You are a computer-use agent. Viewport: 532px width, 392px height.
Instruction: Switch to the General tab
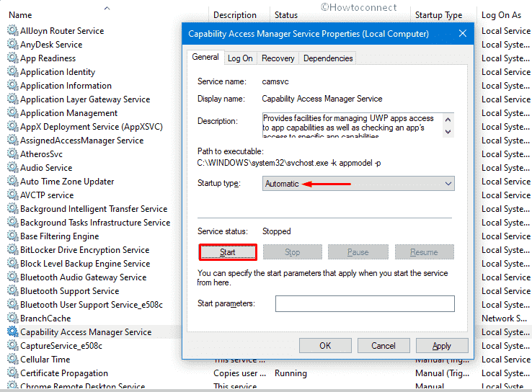[x=205, y=58]
